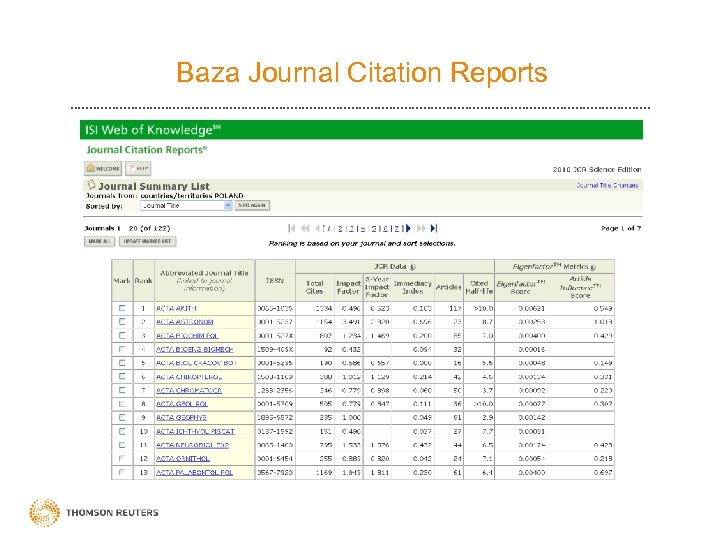Open the Eigenfactor Metrics info icon
Image resolution: width=720 pixels, height=540 pixels.
[x=593, y=267]
